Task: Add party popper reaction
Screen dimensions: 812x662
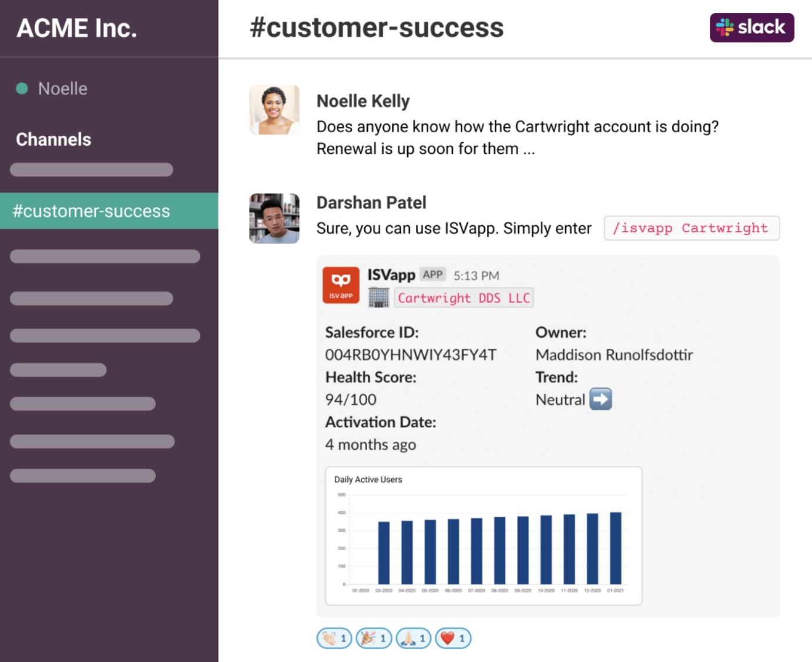Action: point(374,638)
